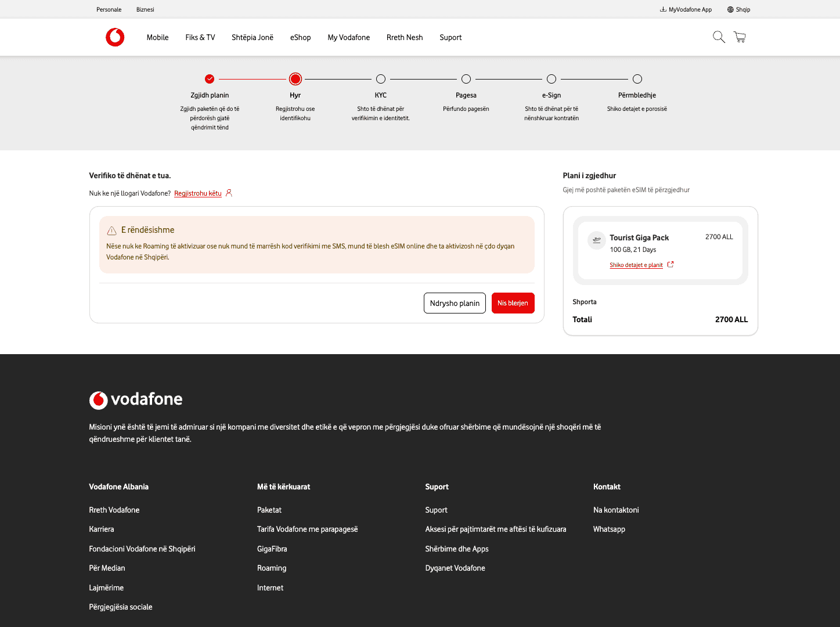This screenshot has height=627, width=840.
Task: Switch to the Biznesi tab
Action: pos(145,9)
